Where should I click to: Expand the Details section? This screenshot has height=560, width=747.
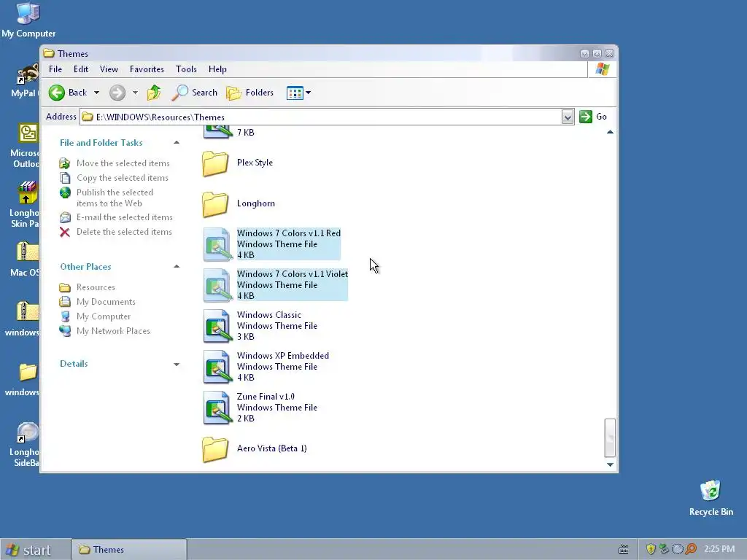[177, 365]
